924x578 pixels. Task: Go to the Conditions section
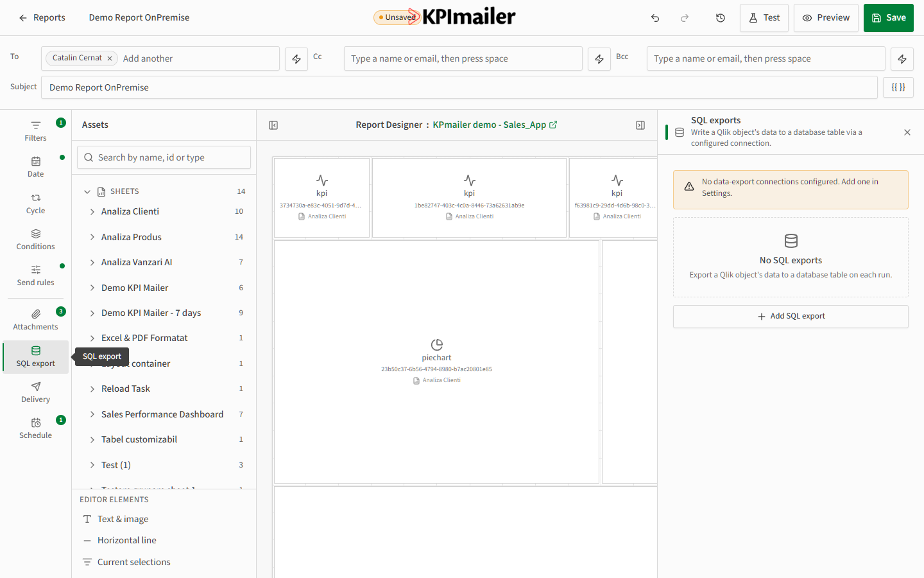pos(36,239)
